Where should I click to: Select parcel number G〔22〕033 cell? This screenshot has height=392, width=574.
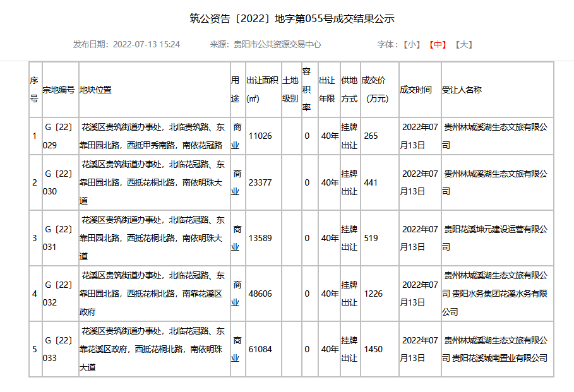click(59, 349)
